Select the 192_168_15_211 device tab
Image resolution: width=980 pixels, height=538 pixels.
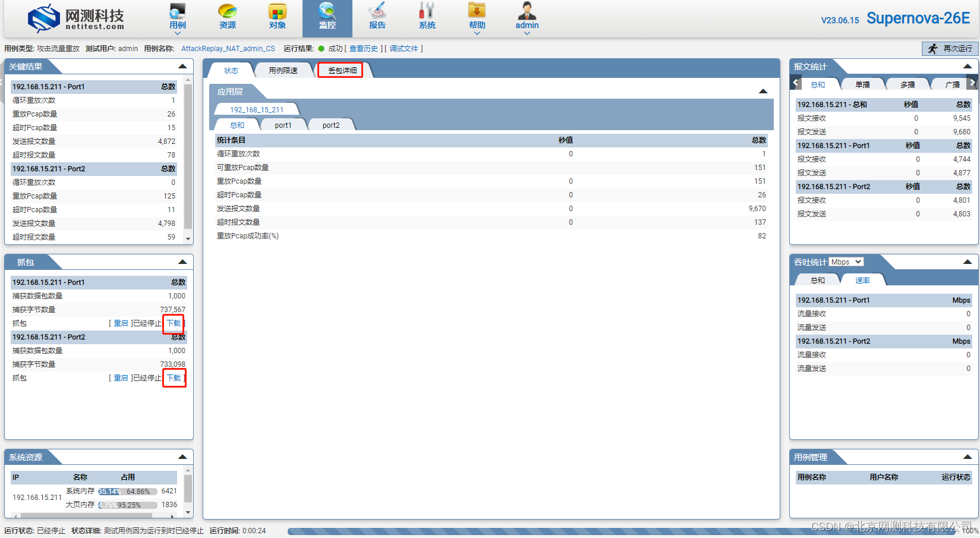(257, 109)
